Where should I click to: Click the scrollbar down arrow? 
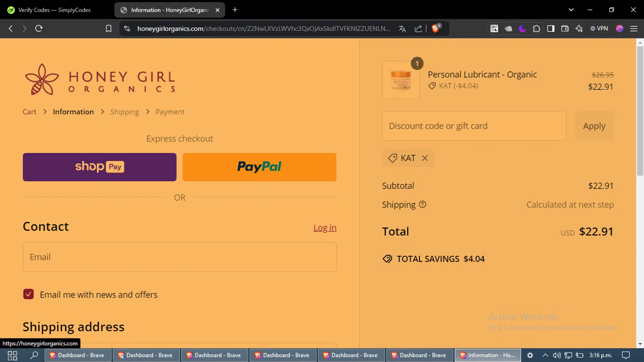[x=640, y=344]
